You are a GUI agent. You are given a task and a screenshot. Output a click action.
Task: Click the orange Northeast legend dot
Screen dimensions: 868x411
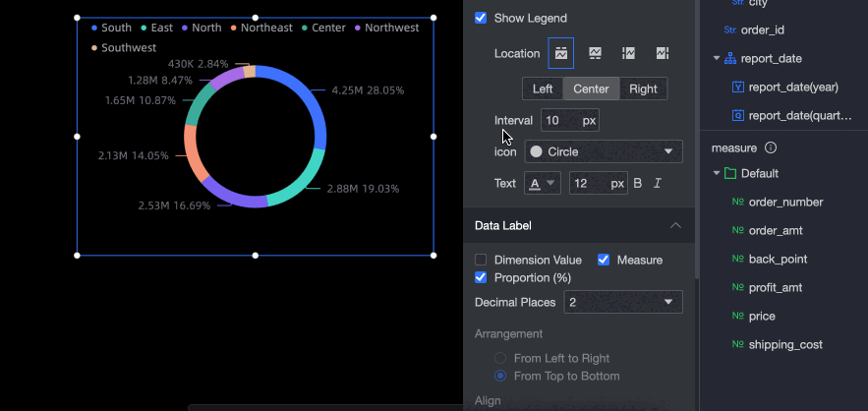point(234,28)
